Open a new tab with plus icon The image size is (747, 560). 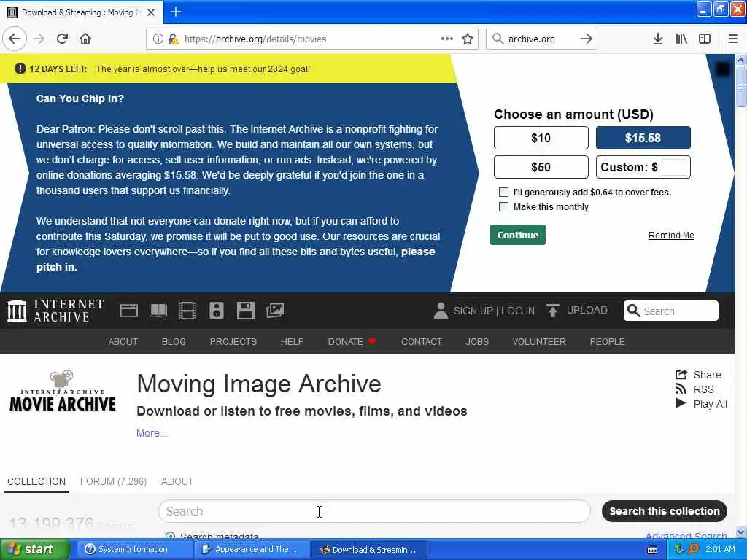(176, 12)
